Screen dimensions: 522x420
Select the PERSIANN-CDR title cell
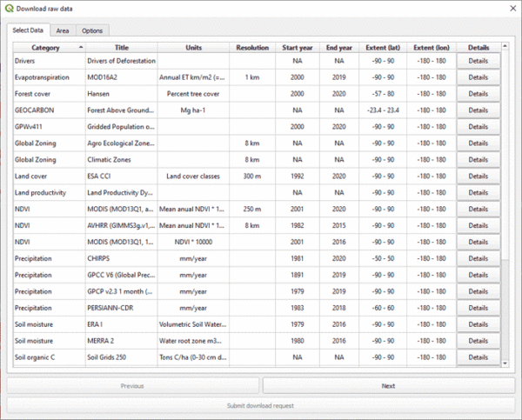(x=121, y=308)
